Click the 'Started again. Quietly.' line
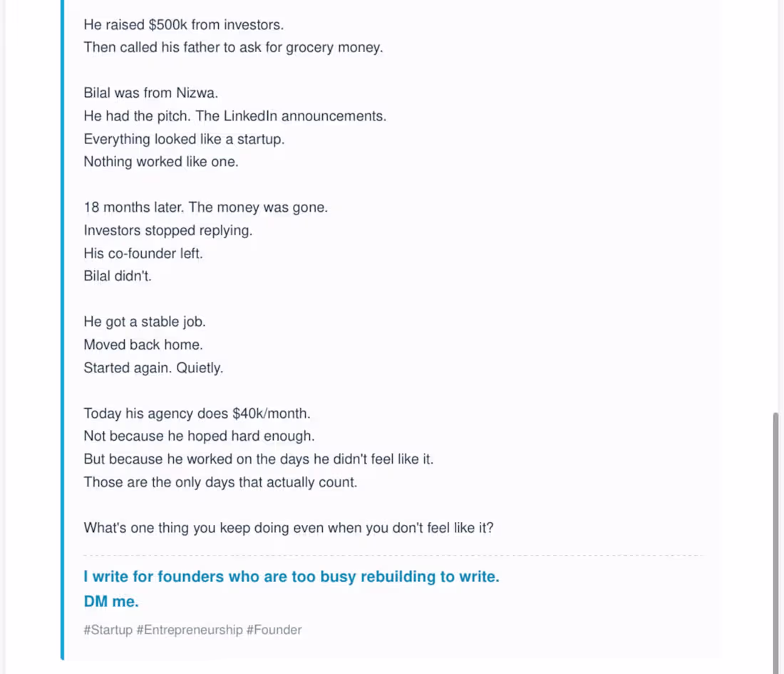Viewport: 784px width, 674px height. 153,368
